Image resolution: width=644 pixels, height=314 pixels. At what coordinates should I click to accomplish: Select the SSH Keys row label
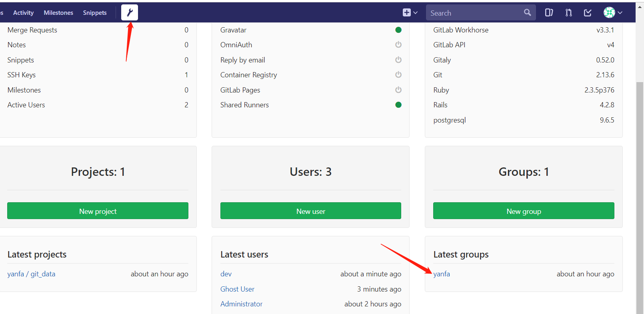tap(22, 75)
